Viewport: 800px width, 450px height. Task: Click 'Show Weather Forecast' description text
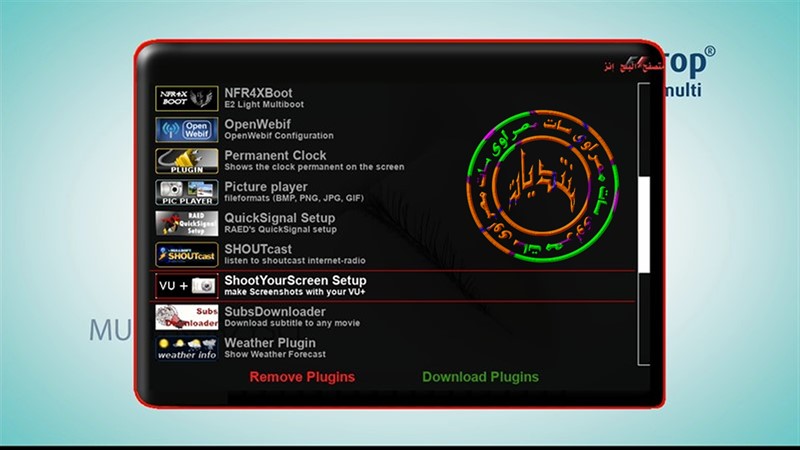pos(275,354)
